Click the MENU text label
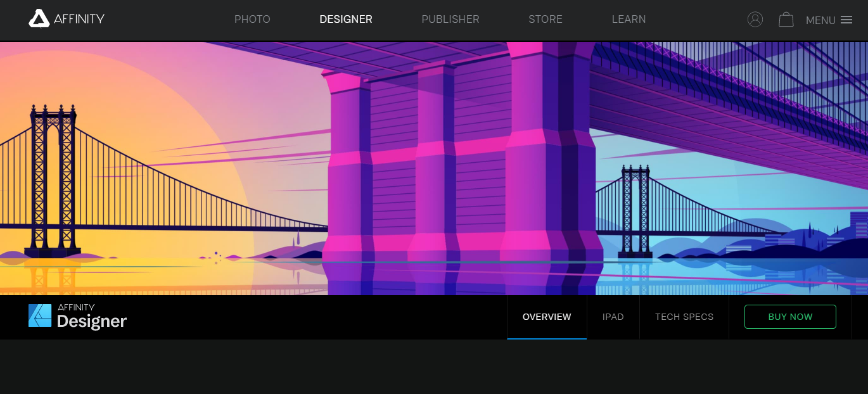868x394 pixels. 820,20
